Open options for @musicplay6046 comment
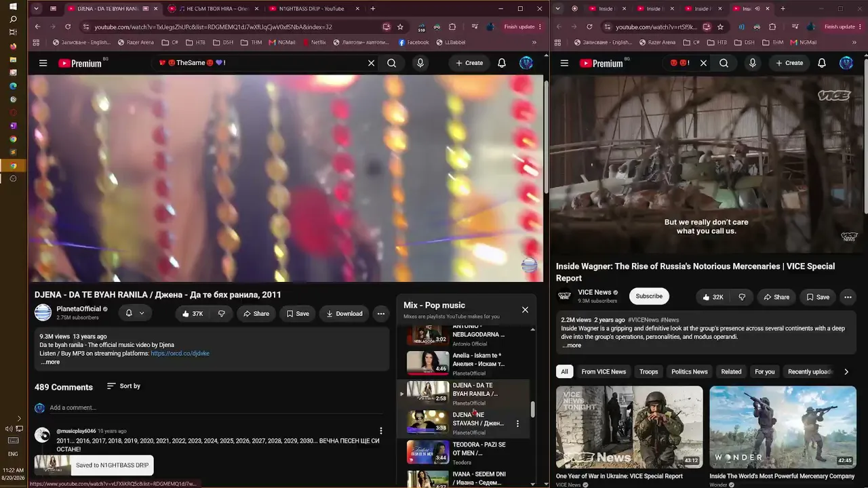The height and width of the screenshot is (488, 868). tap(381, 431)
